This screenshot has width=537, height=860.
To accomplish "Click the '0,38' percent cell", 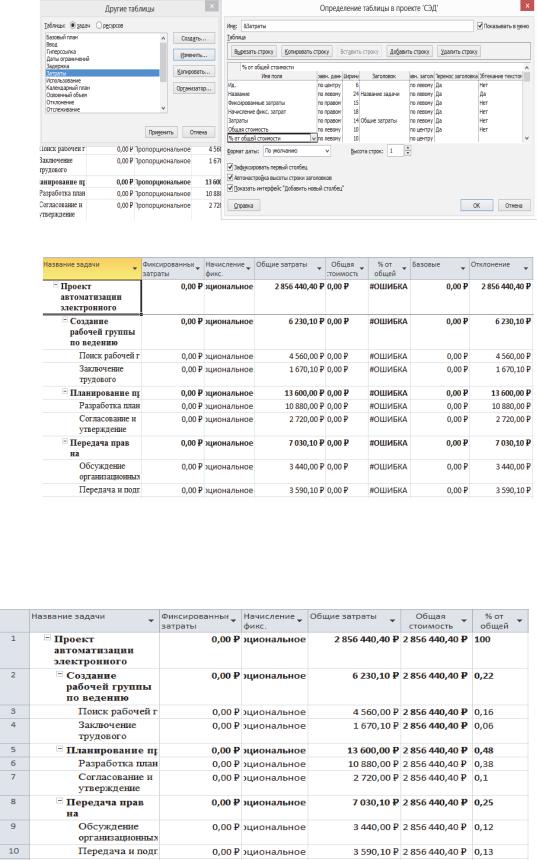I will (500, 763).
